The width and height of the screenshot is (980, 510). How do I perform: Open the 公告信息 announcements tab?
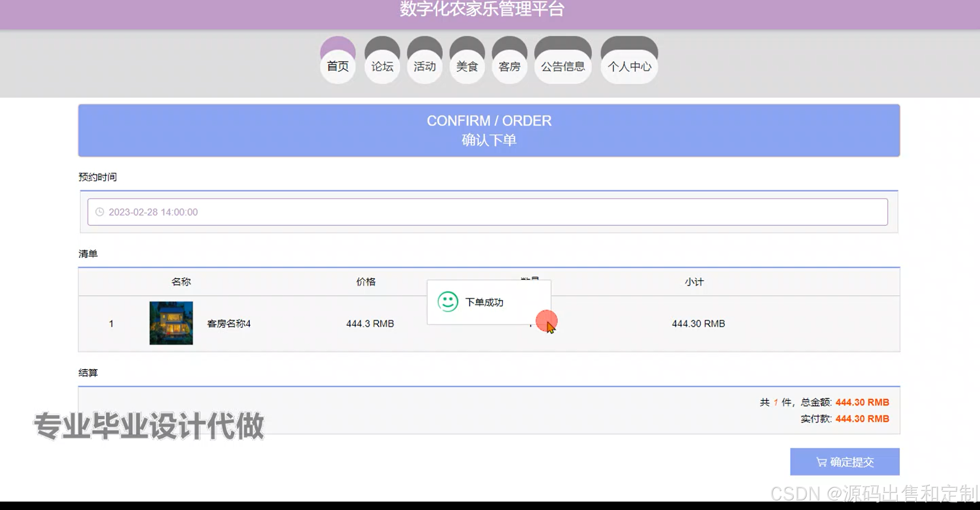click(x=563, y=66)
